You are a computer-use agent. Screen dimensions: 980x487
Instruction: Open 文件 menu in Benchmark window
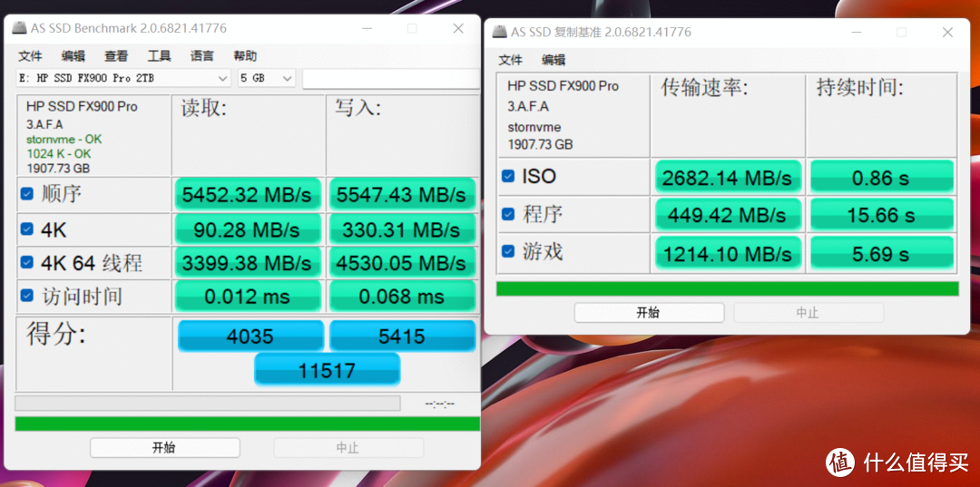pos(30,55)
